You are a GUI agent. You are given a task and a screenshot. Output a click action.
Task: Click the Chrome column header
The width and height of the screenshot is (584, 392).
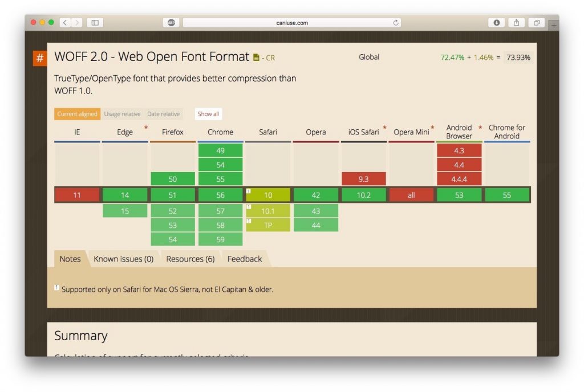[221, 132]
